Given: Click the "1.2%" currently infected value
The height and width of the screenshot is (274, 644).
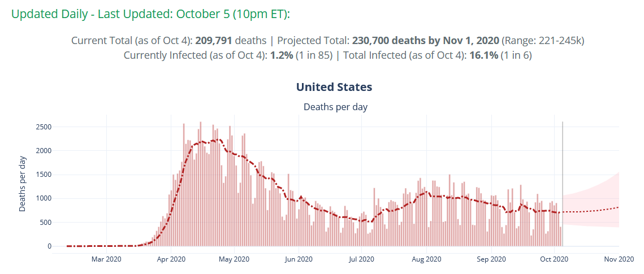Looking at the screenshot, I should pyautogui.click(x=282, y=55).
